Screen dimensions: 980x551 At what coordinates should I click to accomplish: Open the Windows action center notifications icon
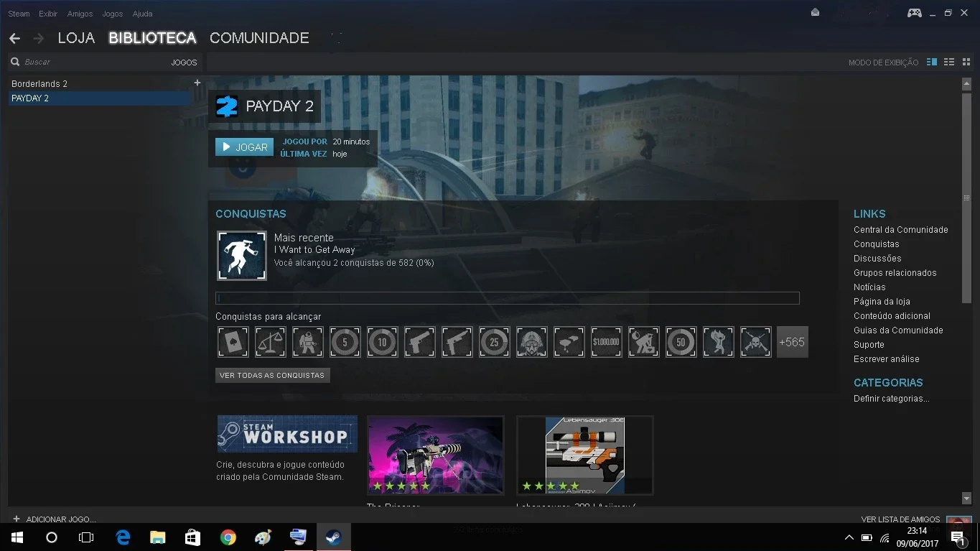pyautogui.click(x=957, y=537)
